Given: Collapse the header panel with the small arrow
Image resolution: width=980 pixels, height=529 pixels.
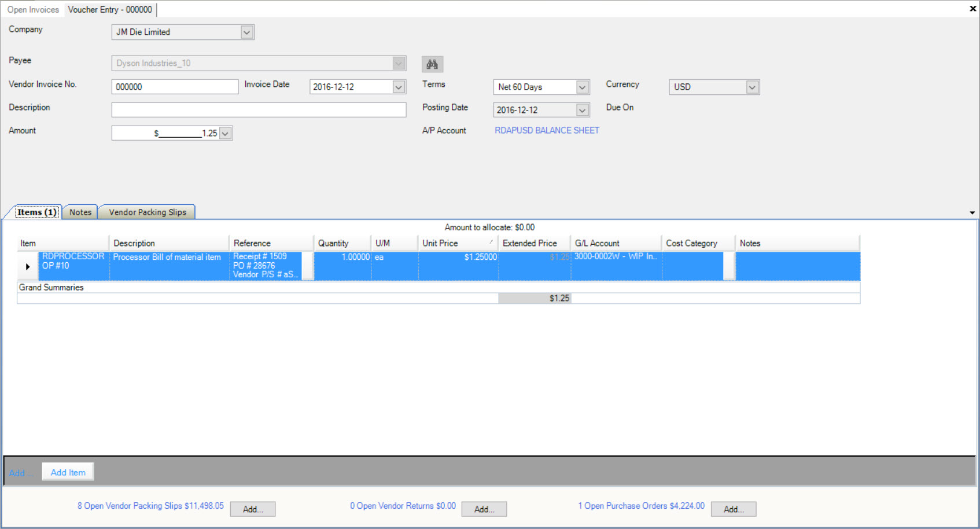Looking at the screenshot, I should pos(972,213).
